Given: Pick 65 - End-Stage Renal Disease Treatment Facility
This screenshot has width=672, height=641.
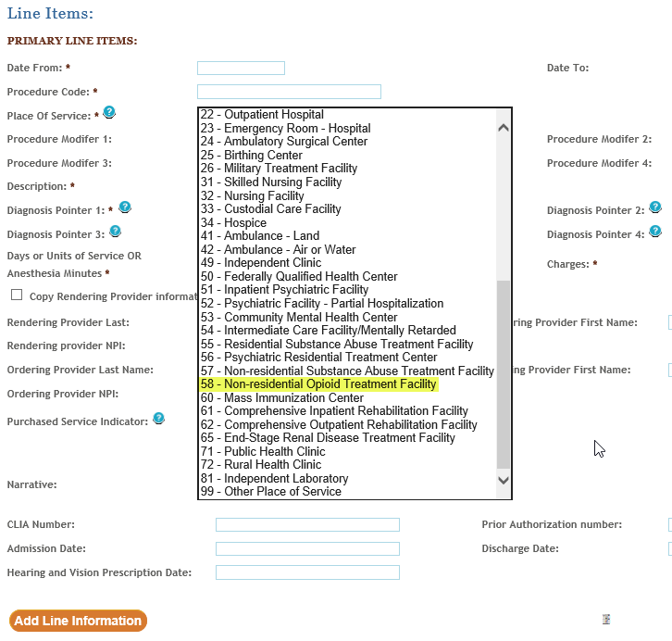Looking at the screenshot, I should click(x=348, y=438).
